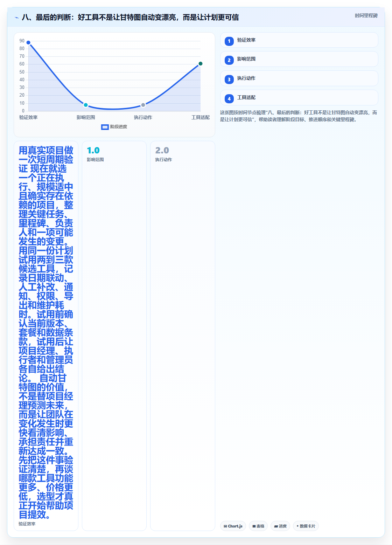Select step 4 工具适配 list item
The height and width of the screenshot is (545, 392).
[x=299, y=98]
